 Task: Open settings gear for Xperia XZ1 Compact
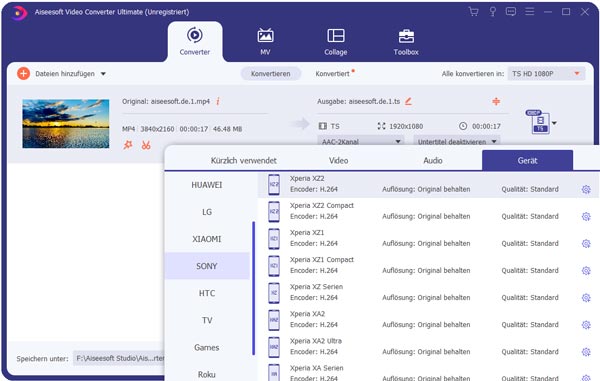point(586,271)
